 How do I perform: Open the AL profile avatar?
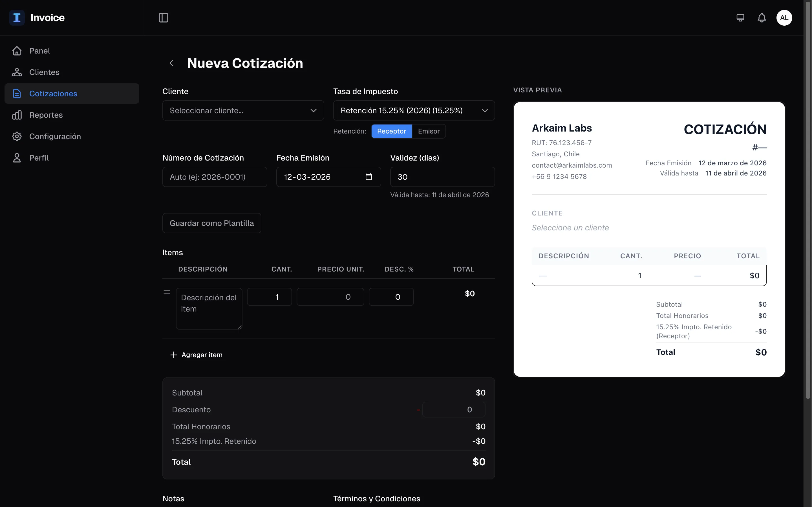(784, 17)
